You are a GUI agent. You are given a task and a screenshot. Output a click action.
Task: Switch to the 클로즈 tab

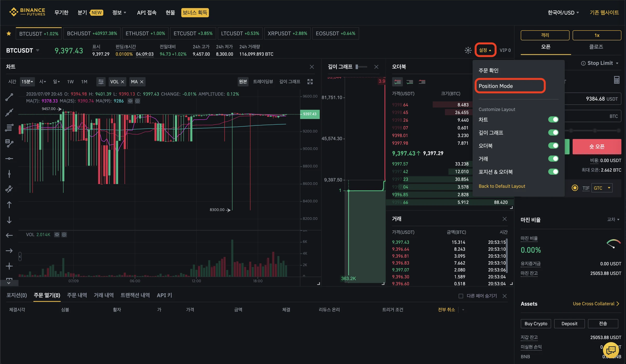tap(596, 47)
